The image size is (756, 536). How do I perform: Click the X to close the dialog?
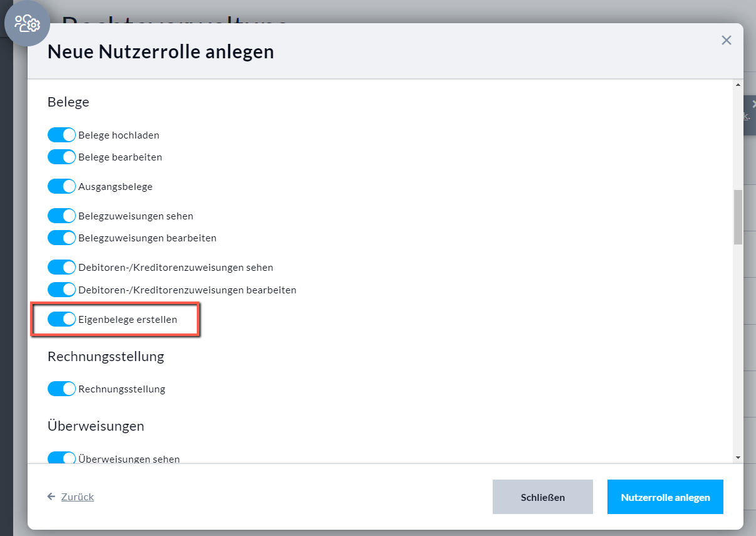726,39
